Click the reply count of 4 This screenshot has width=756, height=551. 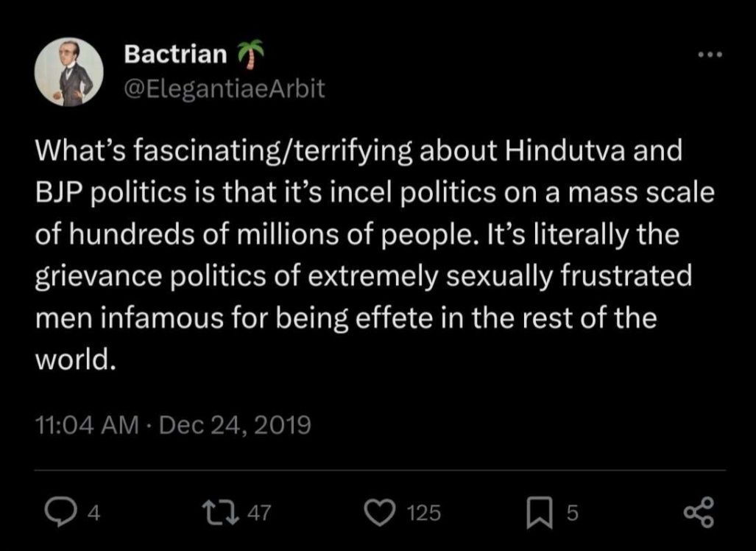click(x=93, y=513)
